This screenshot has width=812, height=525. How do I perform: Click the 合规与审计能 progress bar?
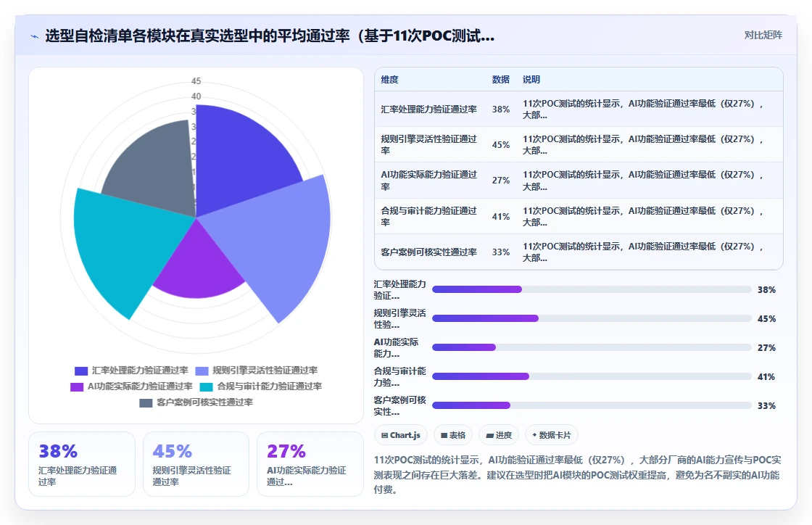(x=592, y=376)
